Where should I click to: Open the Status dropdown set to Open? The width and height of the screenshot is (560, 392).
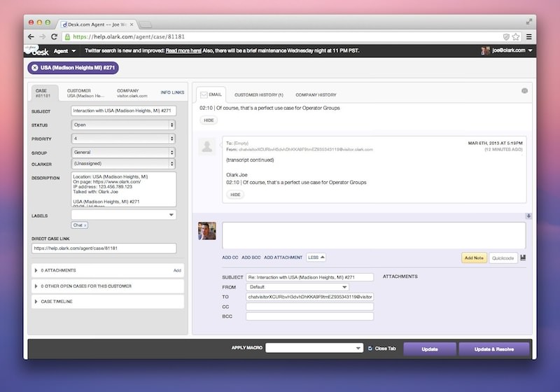click(122, 125)
